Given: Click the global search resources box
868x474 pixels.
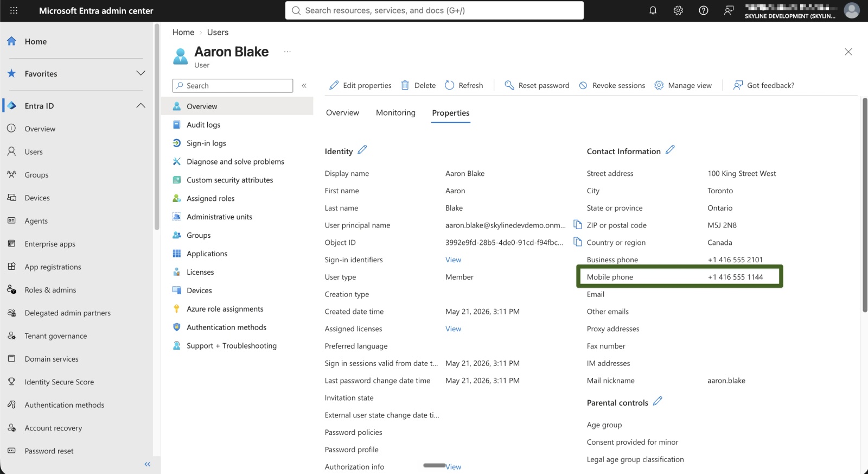Looking at the screenshot, I should point(435,10).
